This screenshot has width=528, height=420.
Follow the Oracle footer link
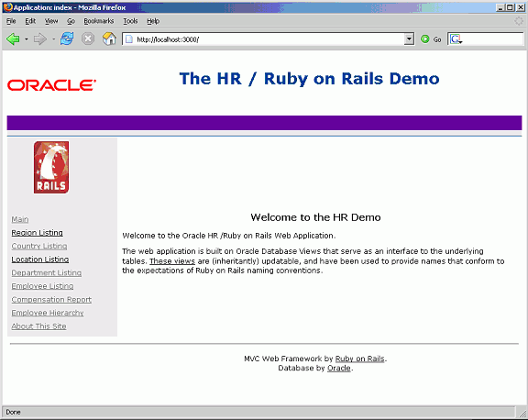point(339,368)
